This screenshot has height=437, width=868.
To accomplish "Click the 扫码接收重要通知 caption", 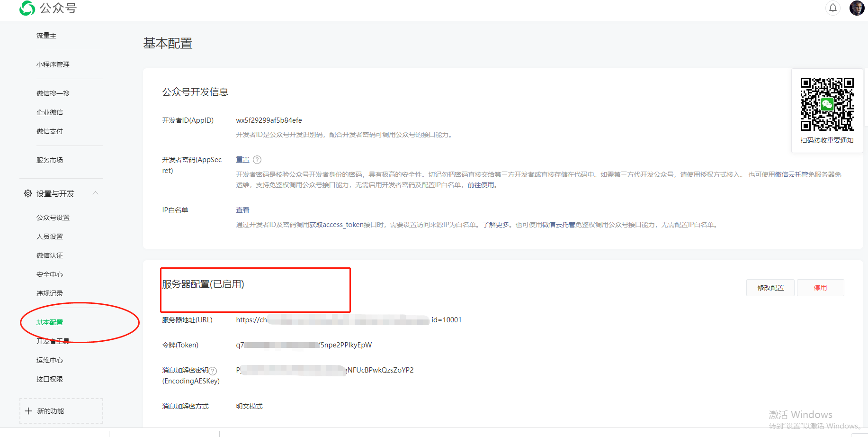I will [x=827, y=140].
